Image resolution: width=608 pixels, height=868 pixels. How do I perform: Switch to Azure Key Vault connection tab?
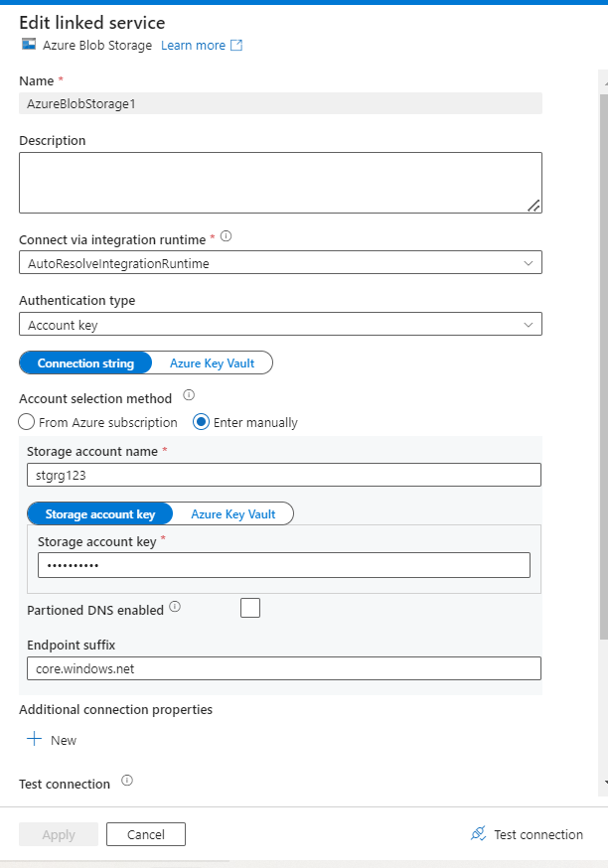(x=212, y=362)
